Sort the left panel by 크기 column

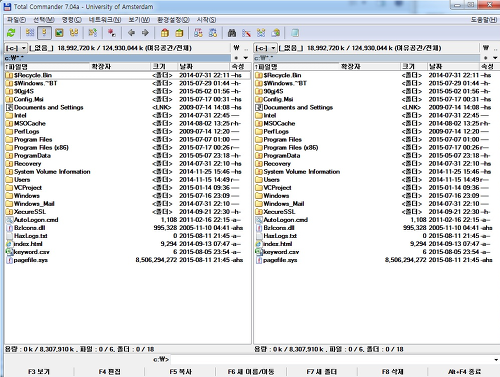164,67
